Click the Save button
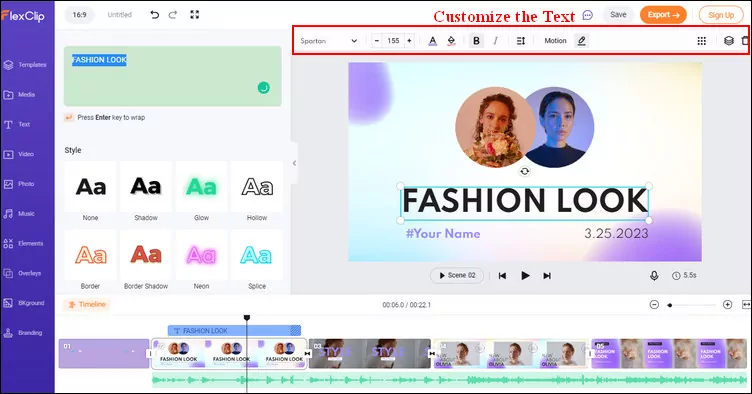 point(618,15)
